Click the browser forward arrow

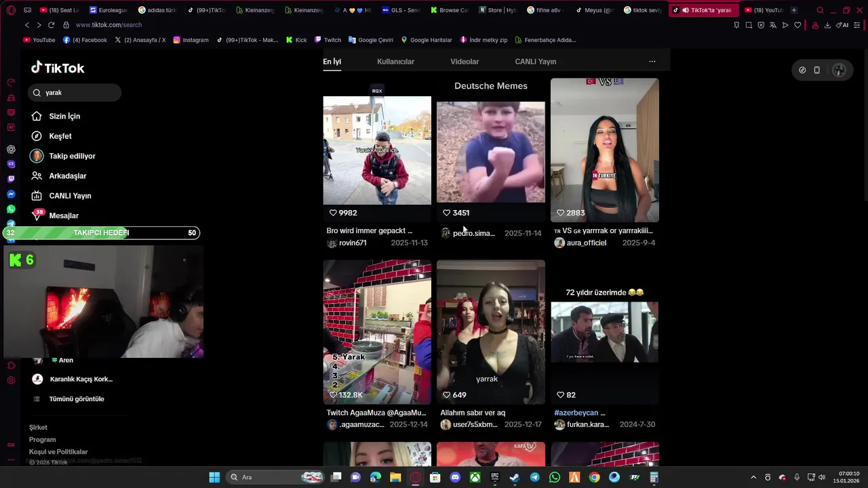[39, 25]
